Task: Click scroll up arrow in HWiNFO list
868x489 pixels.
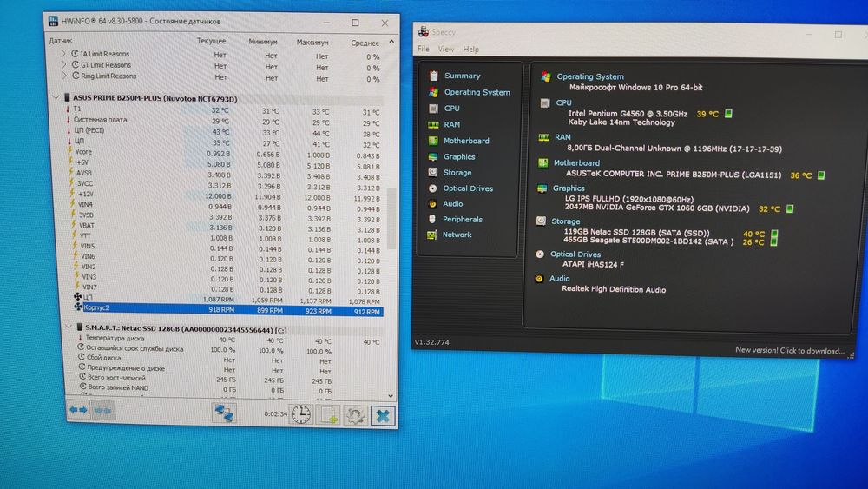Action: point(391,42)
